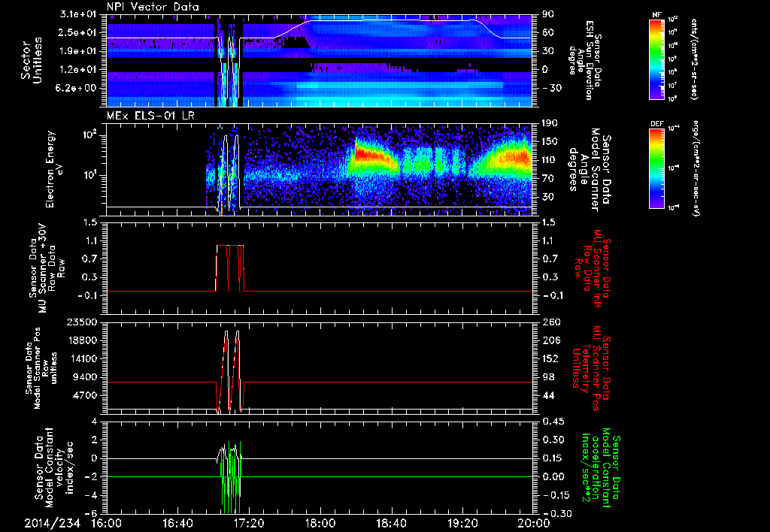Viewport: 770px width, 532px height.
Task: Click the red "MU Scanner Pos Telemetry" label
Action: (x=590, y=368)
